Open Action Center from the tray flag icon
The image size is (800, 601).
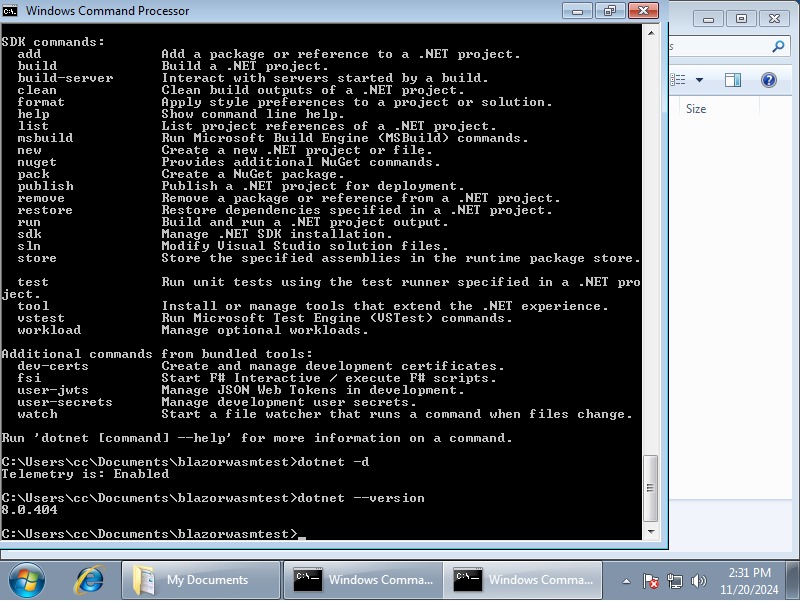(x=651, y=580)
